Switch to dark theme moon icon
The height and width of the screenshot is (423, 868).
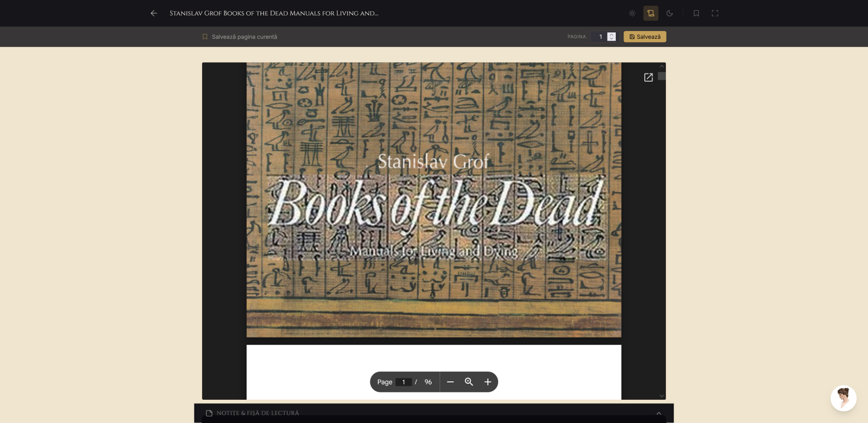click(669, 13)
